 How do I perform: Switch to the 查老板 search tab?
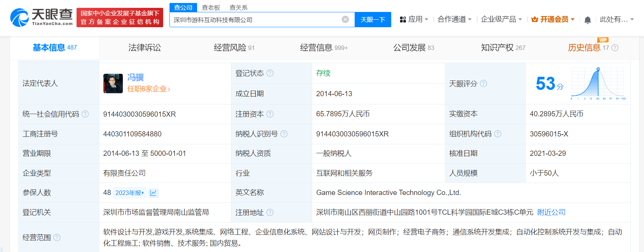[x=211, y=7]
